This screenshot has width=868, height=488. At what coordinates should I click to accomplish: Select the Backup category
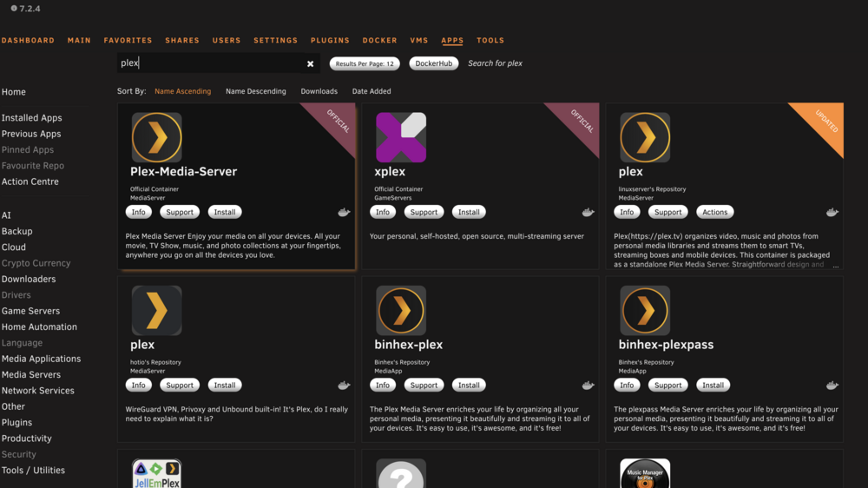coord(16,232)
